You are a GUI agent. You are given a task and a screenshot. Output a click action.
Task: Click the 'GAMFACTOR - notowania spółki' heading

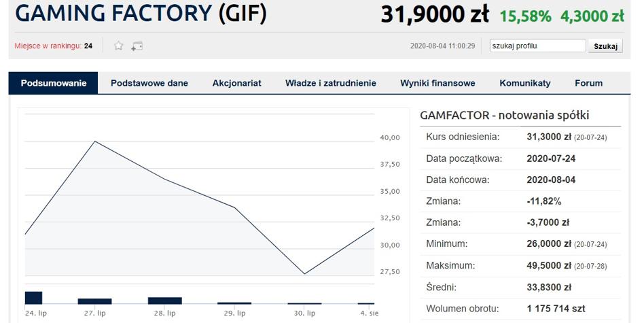click(x=504, y=116)
